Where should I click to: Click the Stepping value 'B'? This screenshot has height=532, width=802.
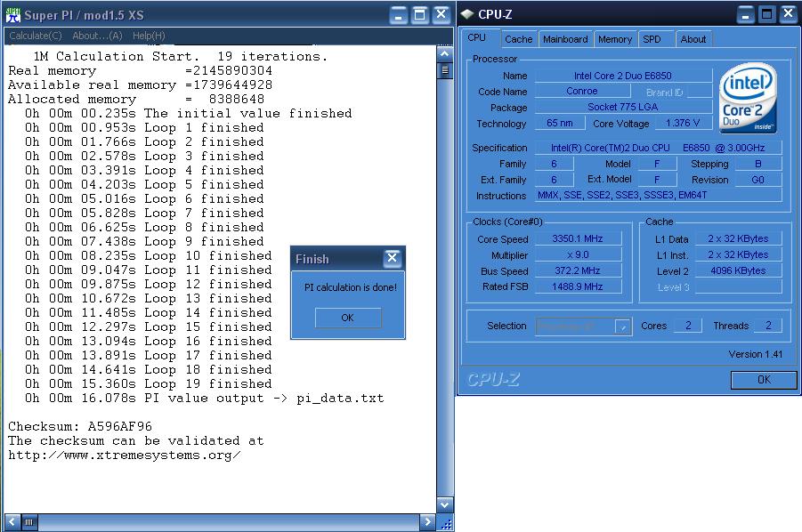(x=758, y=164)
